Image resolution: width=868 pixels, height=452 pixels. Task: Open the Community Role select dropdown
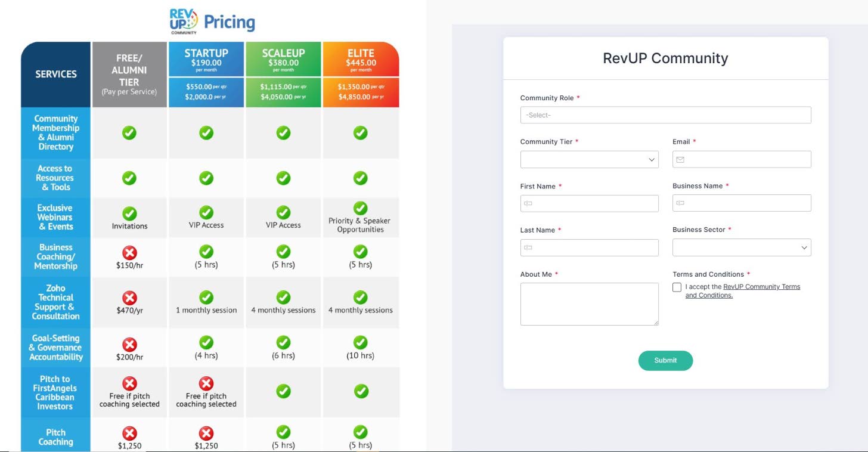click(665, 115)
